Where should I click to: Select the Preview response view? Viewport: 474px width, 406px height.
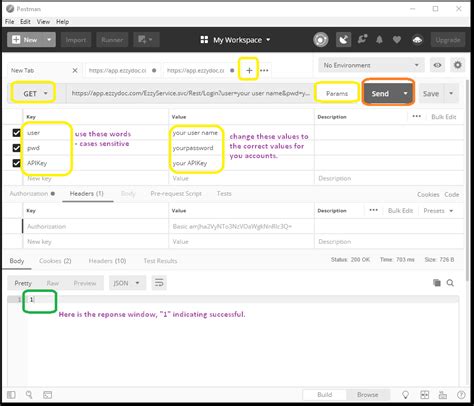[x=85, y=283]
